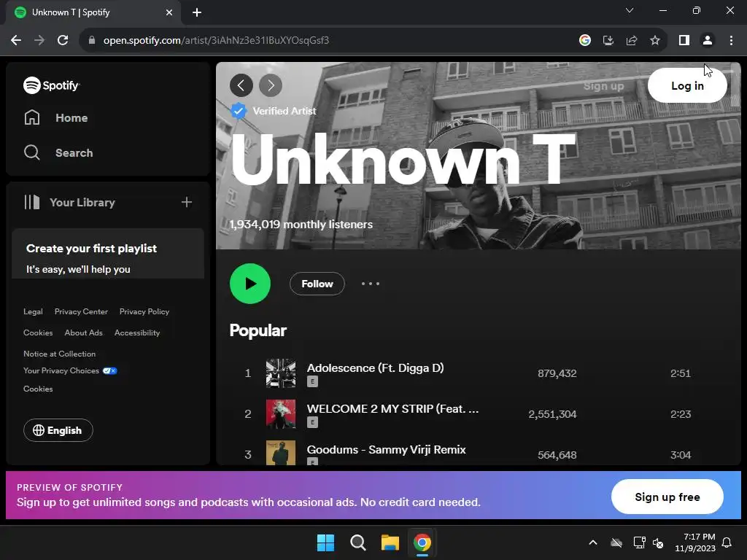Select track Goodums - Sammy Virji Remix
The height and width of the screenshot is (560, 747).
(387, 450)
